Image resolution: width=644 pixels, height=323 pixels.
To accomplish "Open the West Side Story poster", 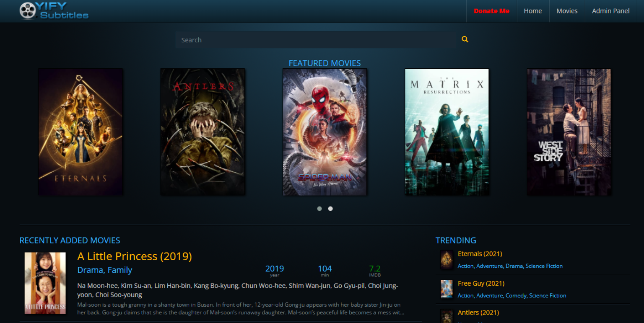I will click(x=569, y=132).
